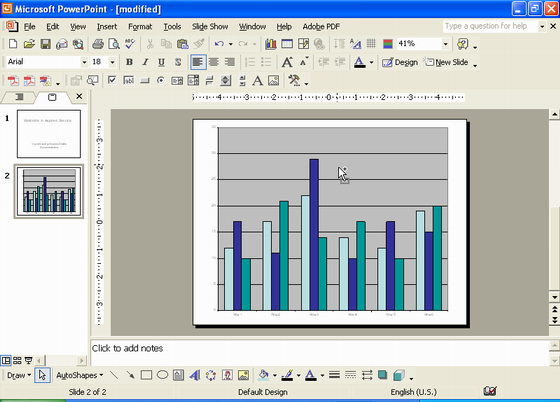Click the New Slide button
560x402 pixels.
[446, 62]
